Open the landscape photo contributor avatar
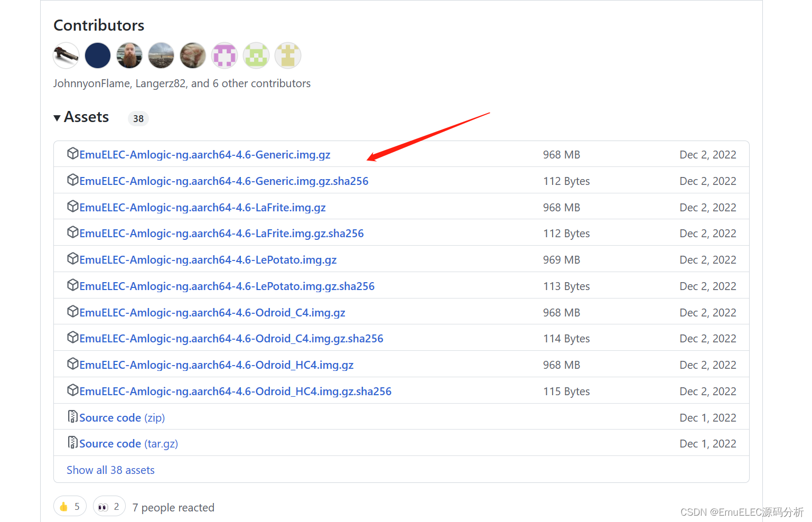 click(161, 55)
